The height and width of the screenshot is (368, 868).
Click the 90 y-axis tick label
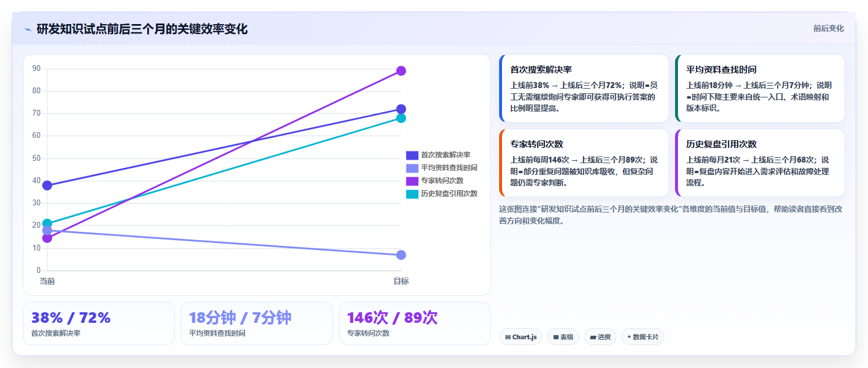(36, 69)
